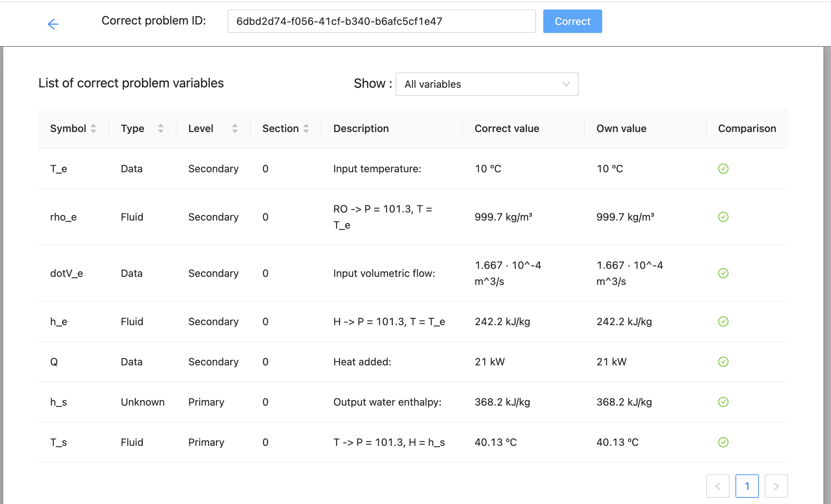Select page 1 in pagination
The width and height of the screenshot is (831, 504).
click(x=747, y=486)
